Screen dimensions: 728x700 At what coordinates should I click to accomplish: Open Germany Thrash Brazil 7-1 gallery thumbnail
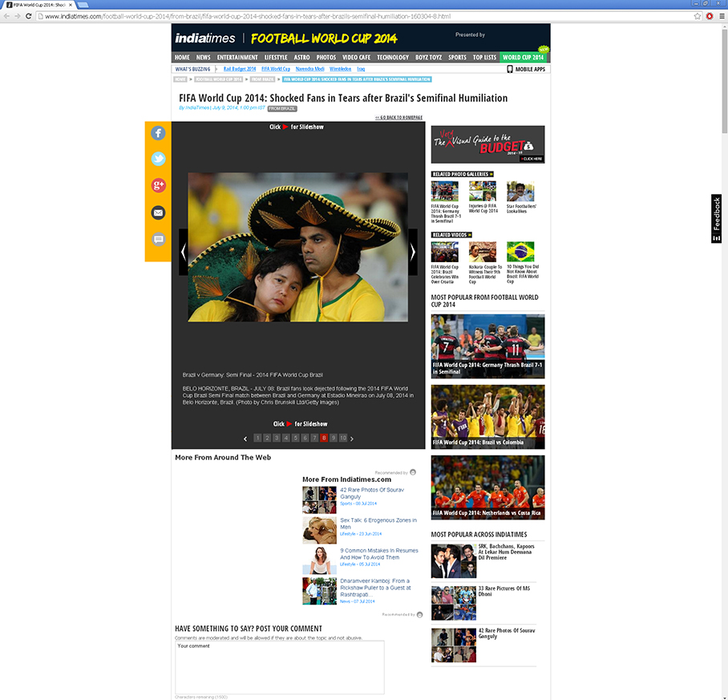445,192
